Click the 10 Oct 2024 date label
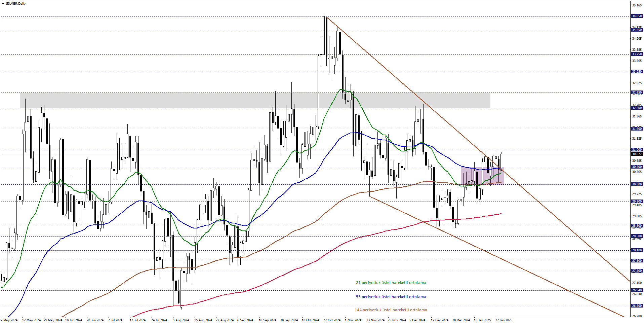Screen dimensions: 644x324 pyautogui.click(x=310, y=320)
